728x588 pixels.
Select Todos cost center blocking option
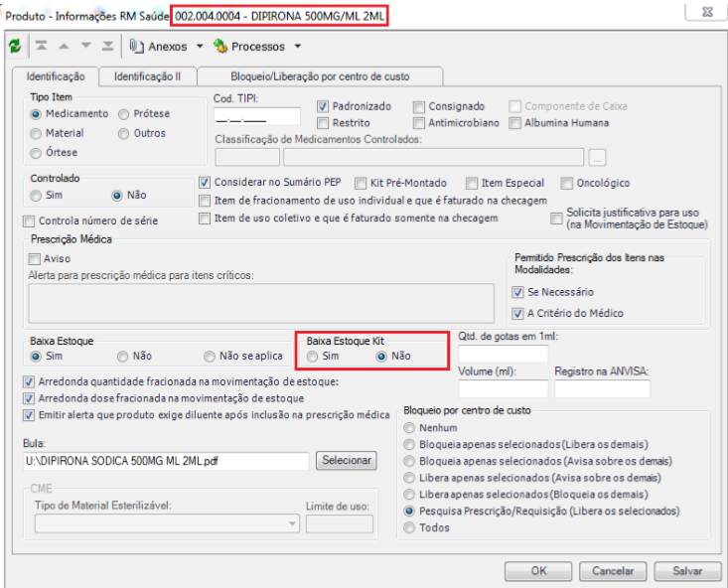coord(409,528)
